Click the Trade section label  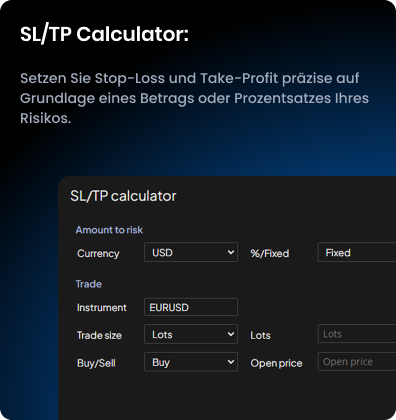pos(89,284)
